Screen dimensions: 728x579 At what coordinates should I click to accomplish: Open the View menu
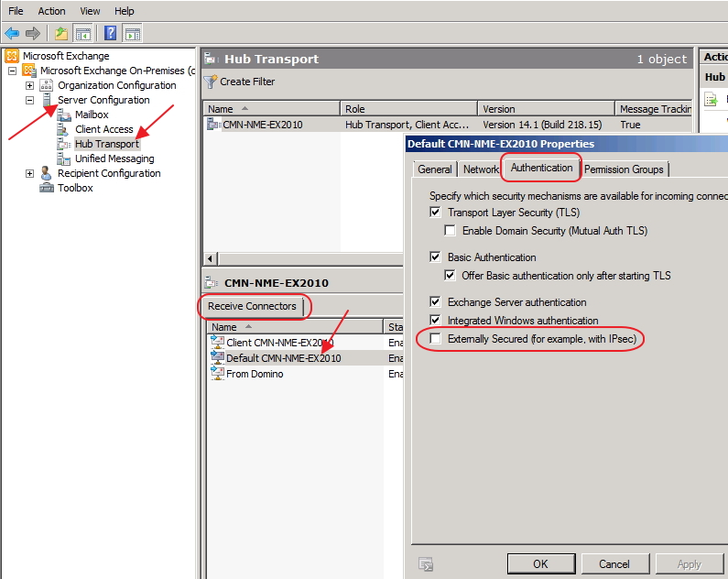click(x=90, y=11)
